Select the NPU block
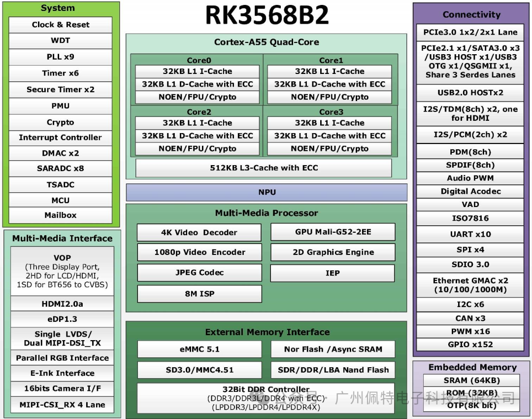Viewport: 532px width, 419px height. (267, 192)
